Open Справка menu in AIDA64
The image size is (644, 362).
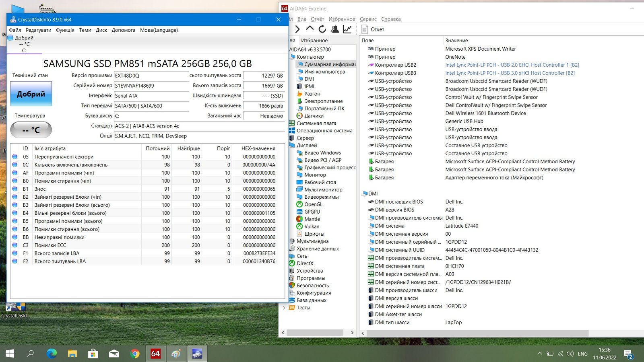tap(391, 19)
